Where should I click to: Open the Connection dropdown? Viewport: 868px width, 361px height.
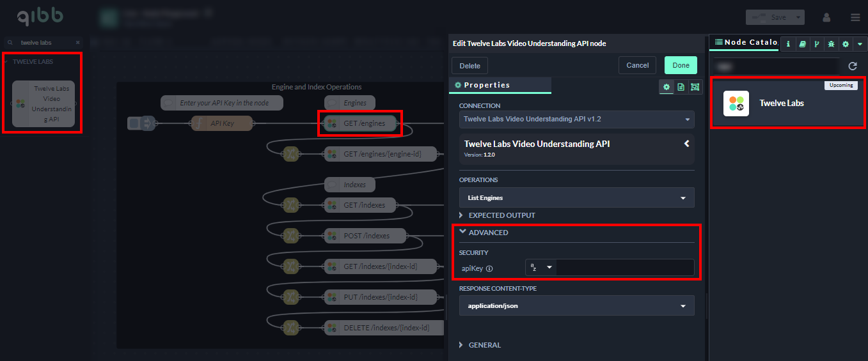click(x=576, y=119)
